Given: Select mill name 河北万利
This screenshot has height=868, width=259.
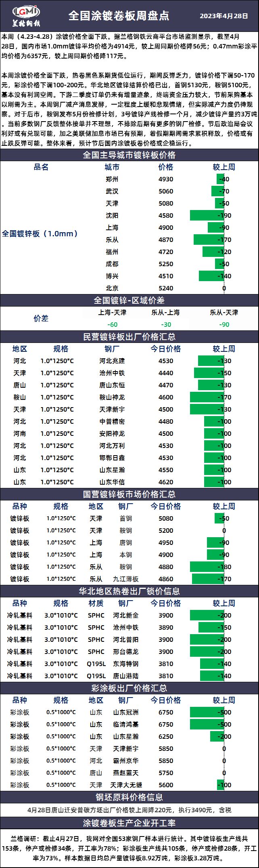Looking at the screenshot, I should coord(112,446).
